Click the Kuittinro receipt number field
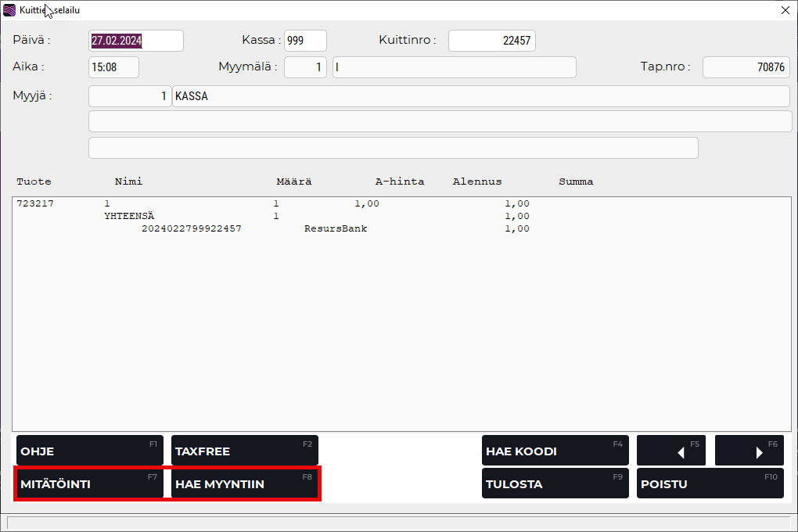 click(x=491, y=41)
